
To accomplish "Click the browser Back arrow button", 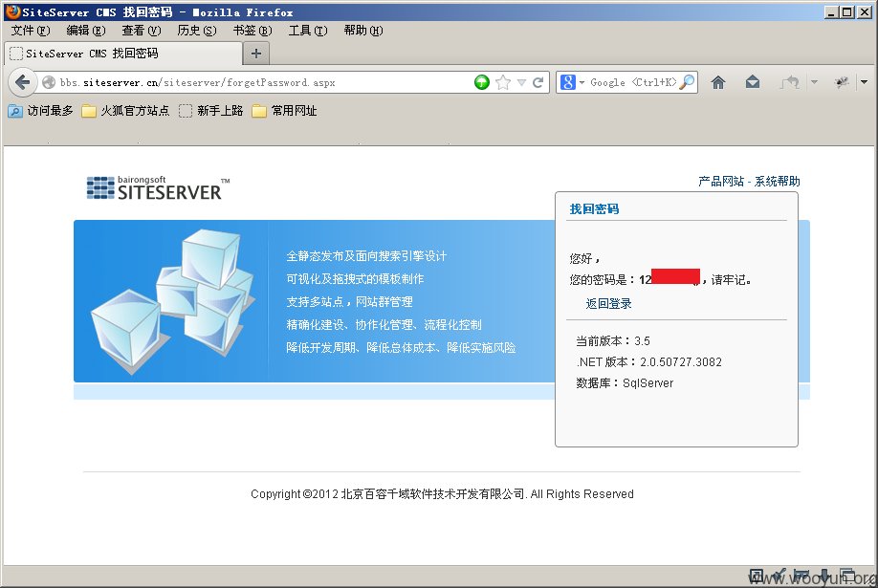I will click(x=22, y=82).
